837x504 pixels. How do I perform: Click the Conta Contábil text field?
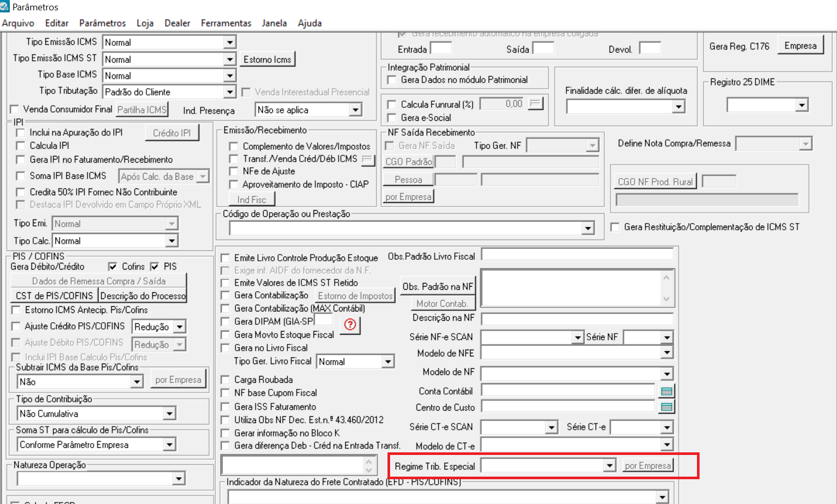click(x=568, y=391)
